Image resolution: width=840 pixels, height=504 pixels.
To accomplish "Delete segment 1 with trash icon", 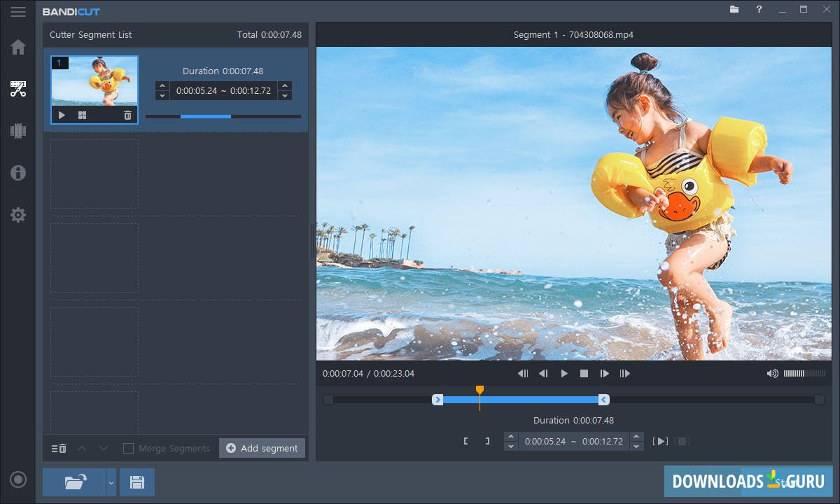I will point(127,115).
